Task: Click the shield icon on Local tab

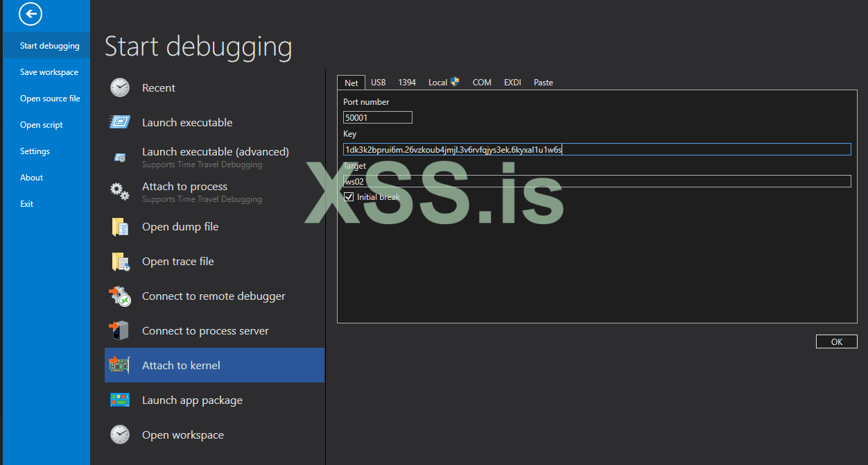Action: (455, 81)
